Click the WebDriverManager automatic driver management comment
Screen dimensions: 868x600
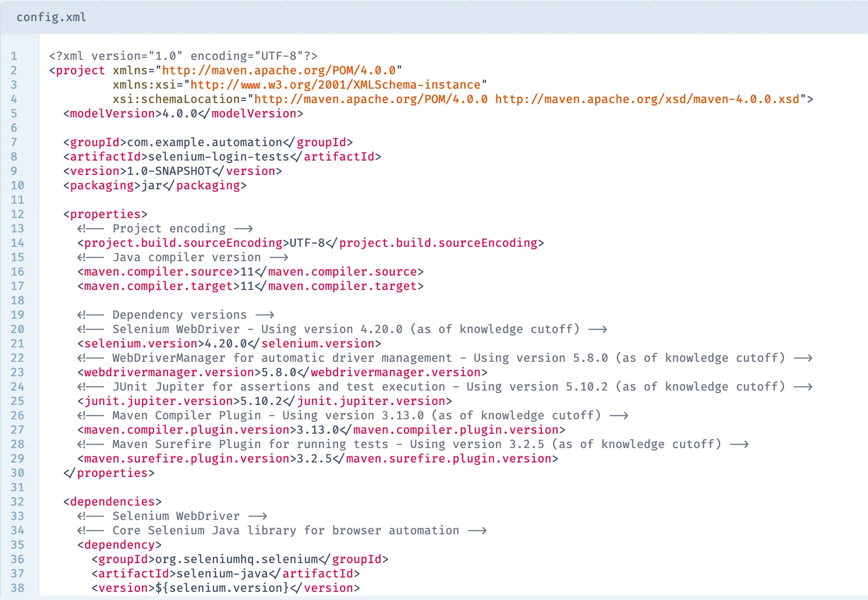tap(445, 358)
